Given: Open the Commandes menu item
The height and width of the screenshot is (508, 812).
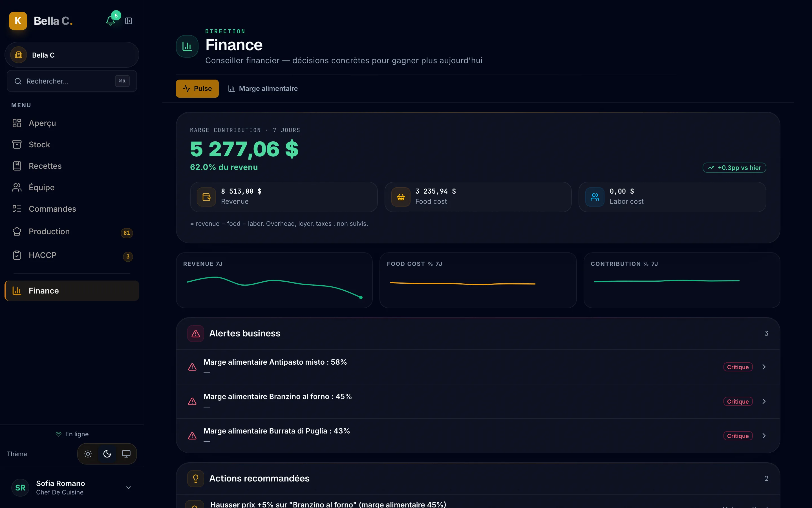Looking at the screenshot, I should tap(72, 209).
